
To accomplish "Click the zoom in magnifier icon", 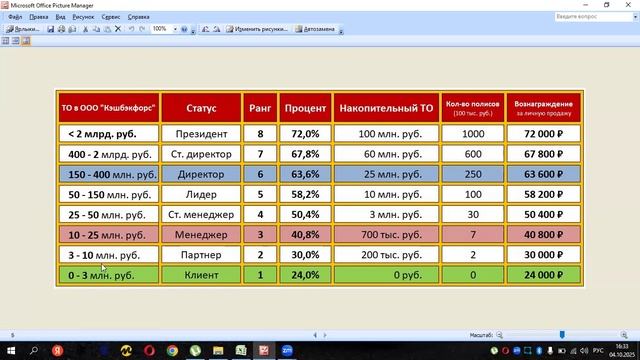I will coord(624,335).
